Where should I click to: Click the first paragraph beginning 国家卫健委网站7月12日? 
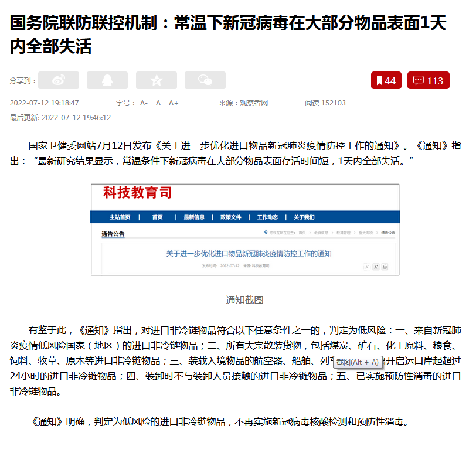[235, 153]
